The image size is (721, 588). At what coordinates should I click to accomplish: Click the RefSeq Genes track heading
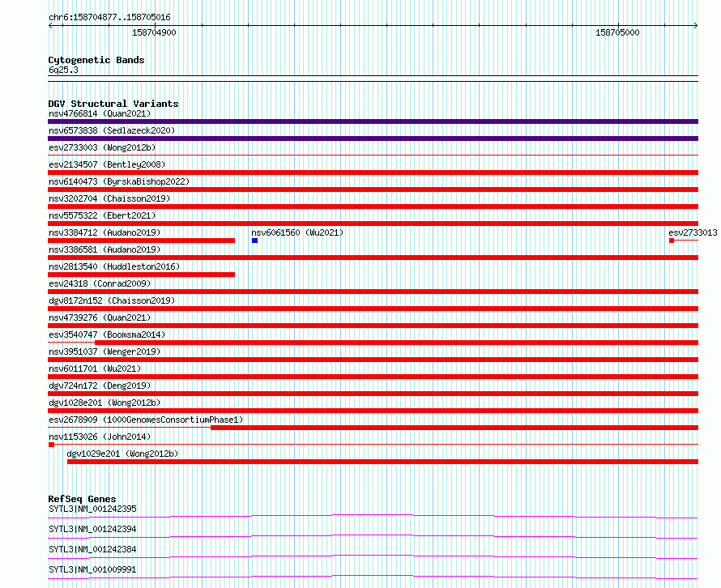[x=82, y=499]
